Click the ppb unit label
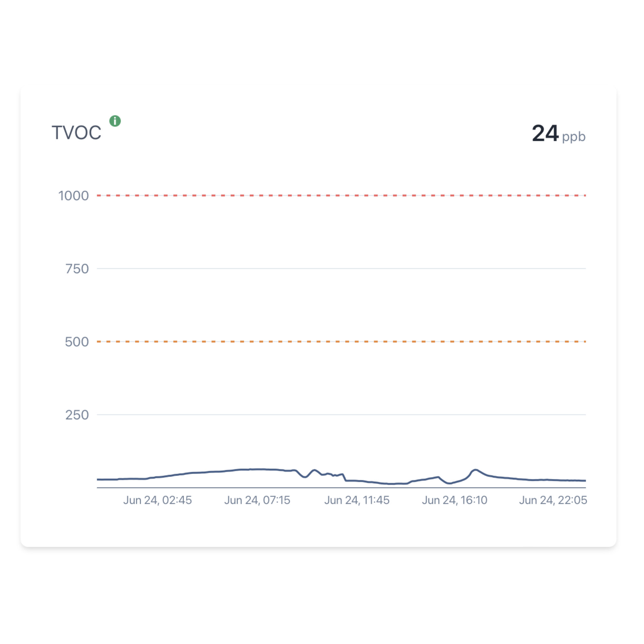 point(573,137)
